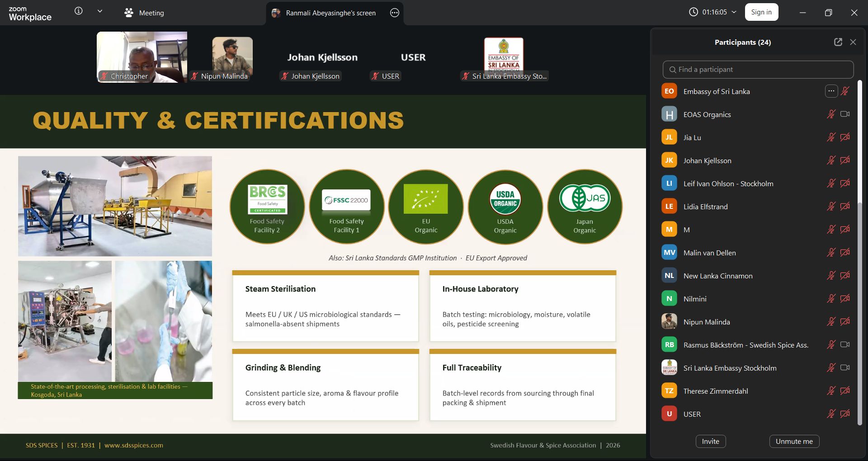
Task: Toggle Malin van Dellen microphone icon
Action: tap(831, 253)
